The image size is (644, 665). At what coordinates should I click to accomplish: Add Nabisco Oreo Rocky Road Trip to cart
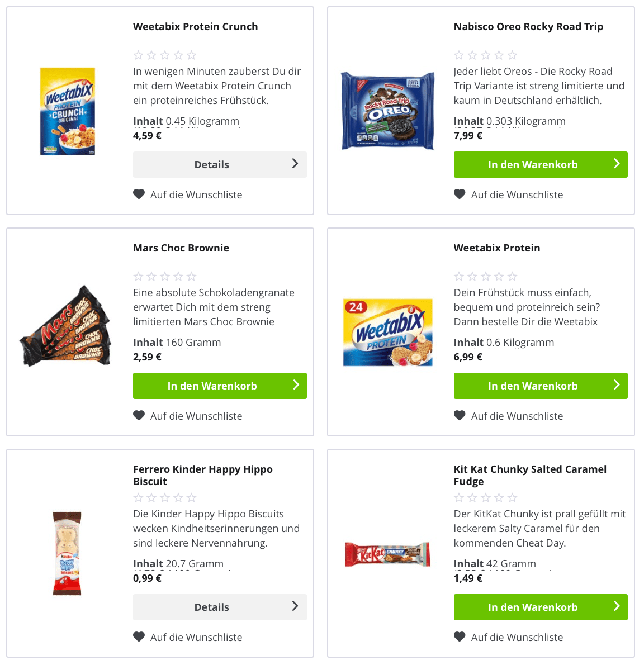tap(540, 164)
